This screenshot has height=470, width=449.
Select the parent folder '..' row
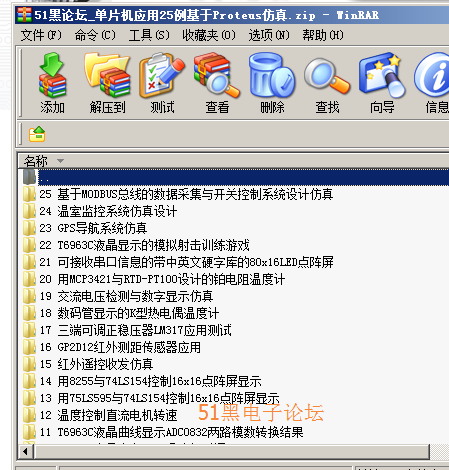point(235,177)
